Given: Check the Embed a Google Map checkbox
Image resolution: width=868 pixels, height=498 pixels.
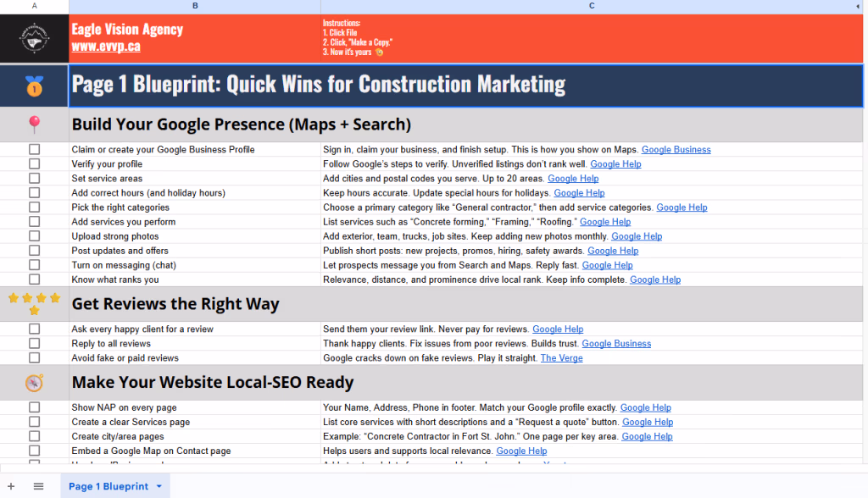Looking at the screenshot, I should point(34,451).
